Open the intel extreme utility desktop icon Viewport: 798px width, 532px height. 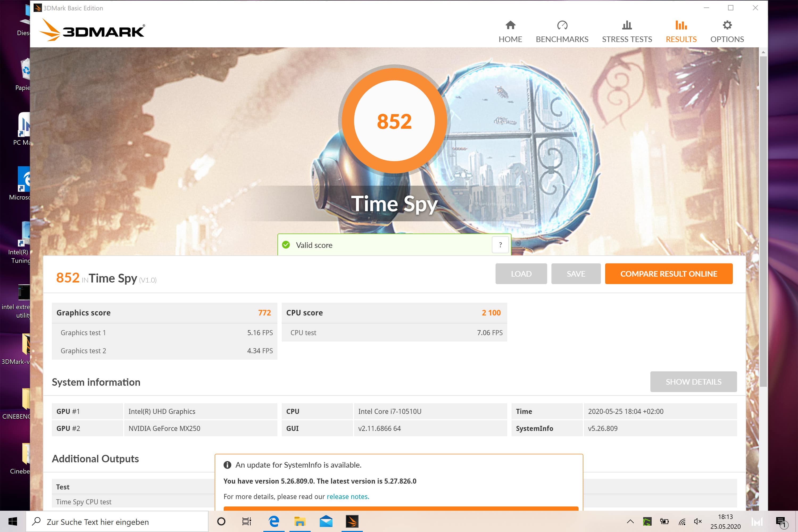16,301
